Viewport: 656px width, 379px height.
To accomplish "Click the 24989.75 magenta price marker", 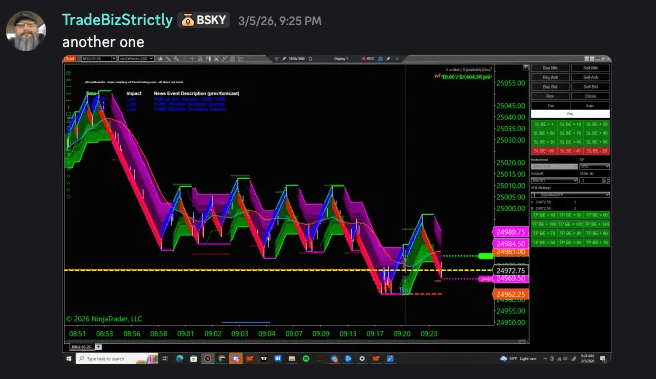I will (510, 232).
